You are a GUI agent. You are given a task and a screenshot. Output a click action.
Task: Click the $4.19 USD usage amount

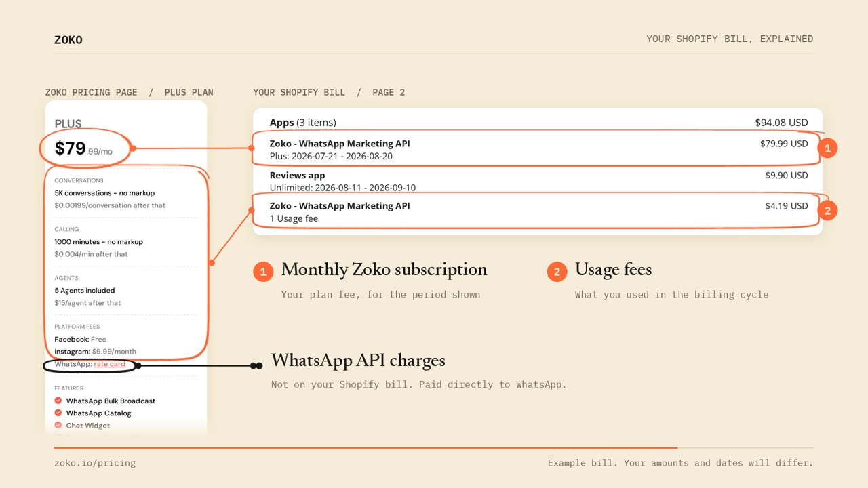coord(787,205)
